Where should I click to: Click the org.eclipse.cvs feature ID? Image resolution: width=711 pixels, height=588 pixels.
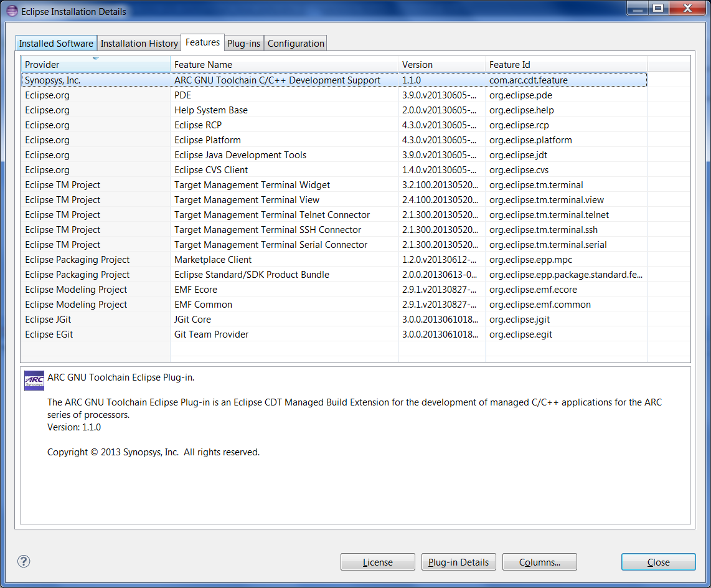pos(519,170)
